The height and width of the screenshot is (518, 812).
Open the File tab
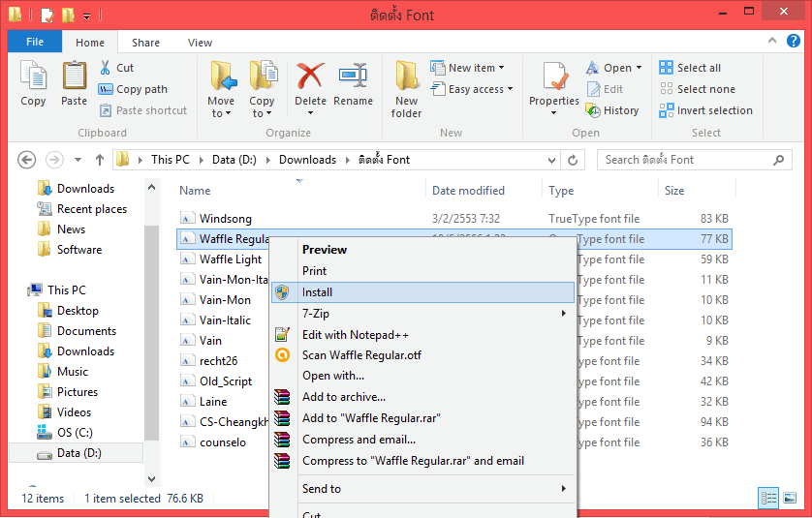click(x=35, y=42)
